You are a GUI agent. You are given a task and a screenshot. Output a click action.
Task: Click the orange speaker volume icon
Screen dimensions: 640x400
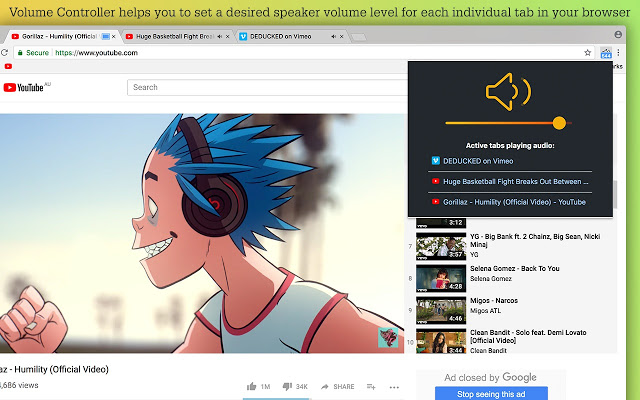tap(505, 93)
